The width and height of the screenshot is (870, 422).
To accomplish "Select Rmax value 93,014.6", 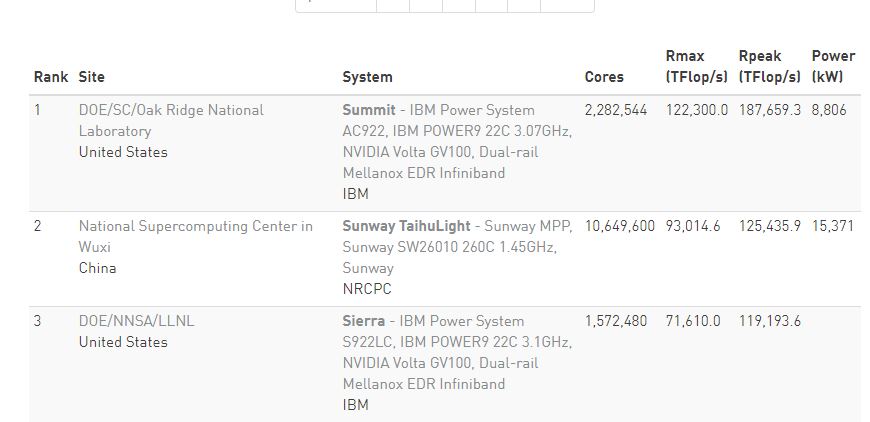I will point(693,226).
